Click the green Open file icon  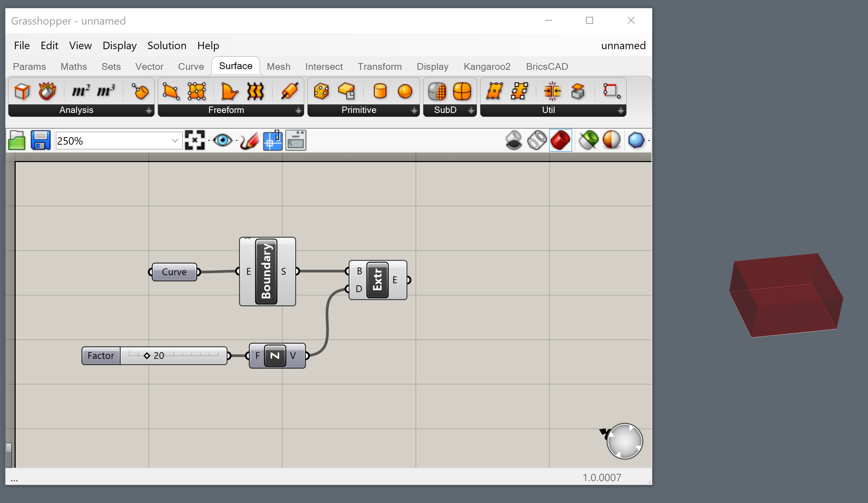(17, 140)
